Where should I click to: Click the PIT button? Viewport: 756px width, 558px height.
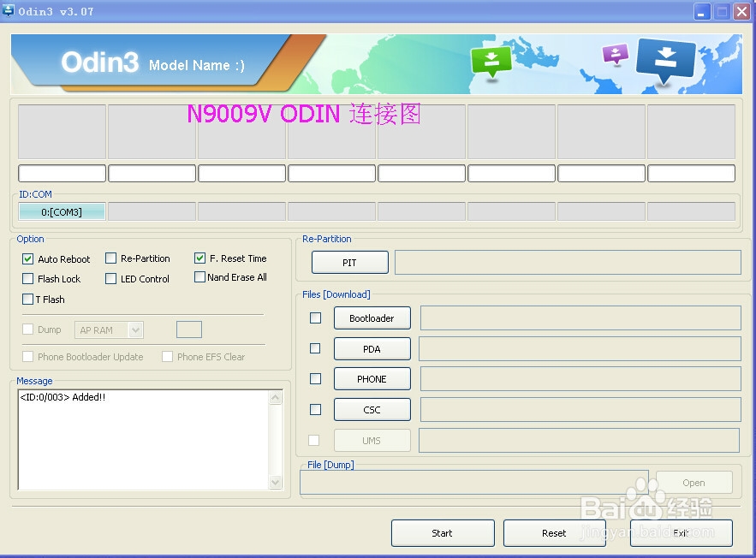pyautogui.click(x=349, y=263)
